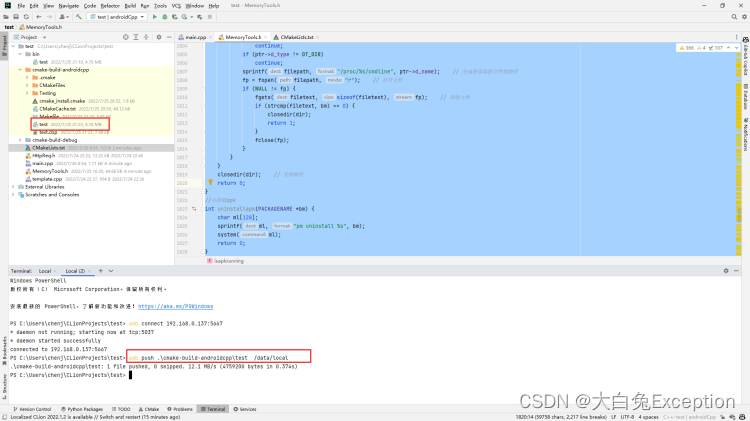Image resolution: width=750 pixels, height=421 pixels.
Task: Hide the Terminal panel with minus icon
Action: click(x=736, y=271)
